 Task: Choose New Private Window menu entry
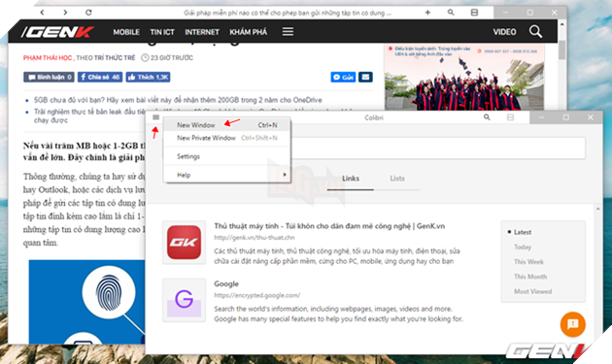coord(226,138)
